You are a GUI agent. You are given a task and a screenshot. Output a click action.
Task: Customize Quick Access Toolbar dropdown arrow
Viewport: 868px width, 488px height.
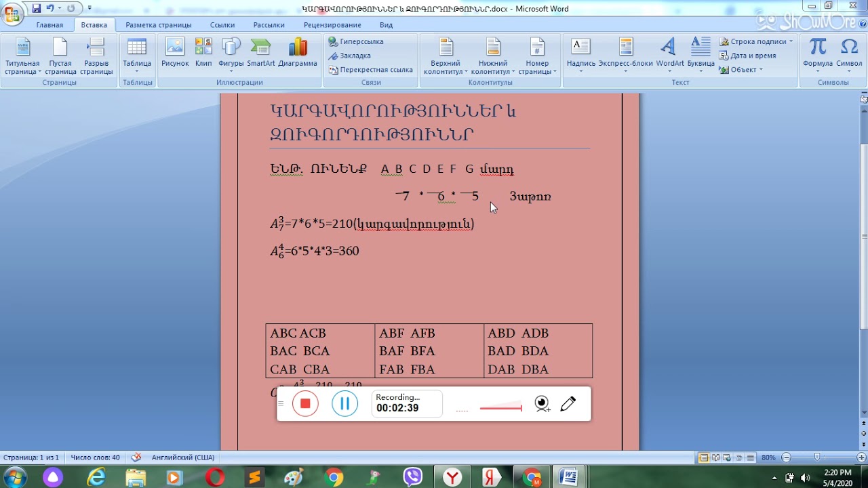click(90, 9)
